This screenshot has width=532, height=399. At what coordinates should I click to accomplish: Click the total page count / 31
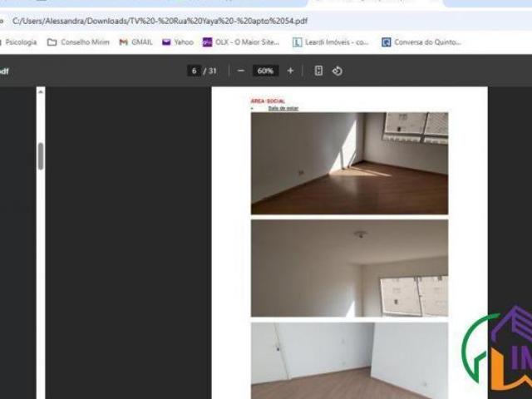209,71
